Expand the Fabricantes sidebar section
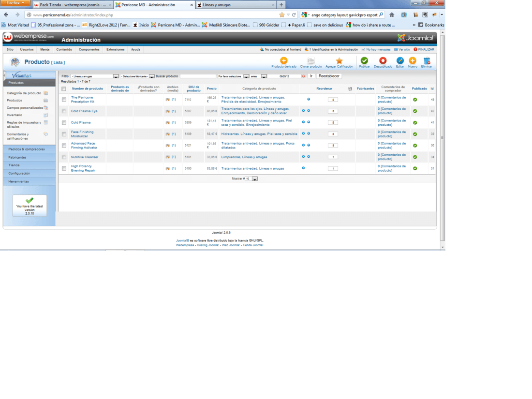The image size is (532, 399). point(29,158)
